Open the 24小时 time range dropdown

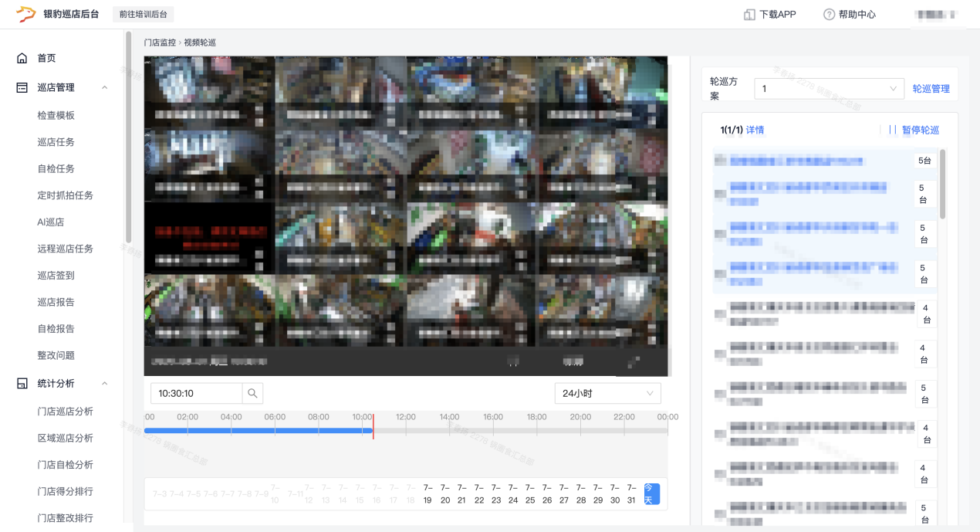pyautogui.click(x=607, y=394)
